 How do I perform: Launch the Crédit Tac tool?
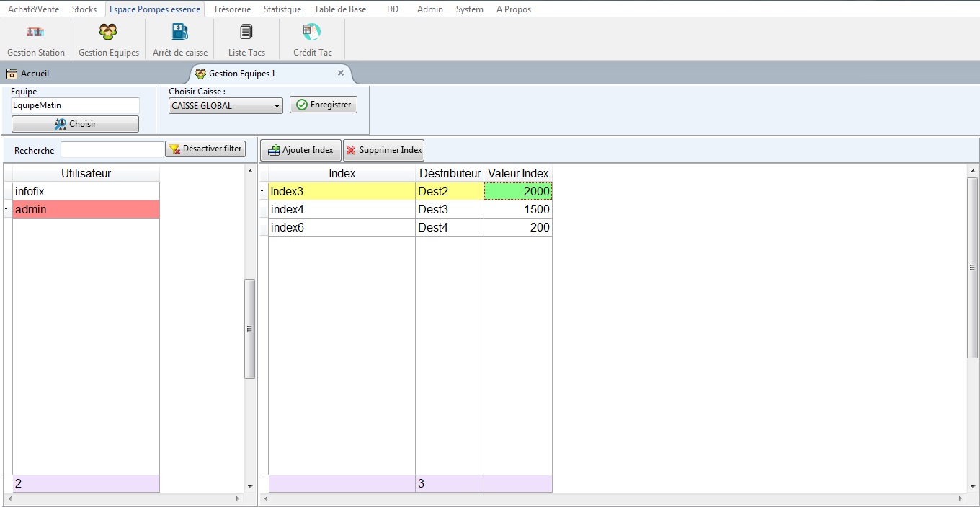point(312,40)
